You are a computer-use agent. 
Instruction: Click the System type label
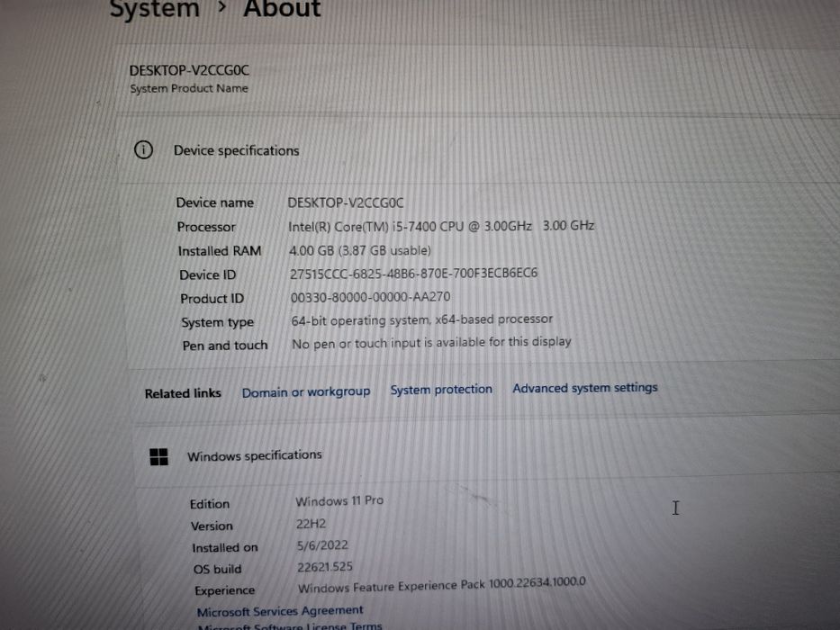[x=218, y=322]
